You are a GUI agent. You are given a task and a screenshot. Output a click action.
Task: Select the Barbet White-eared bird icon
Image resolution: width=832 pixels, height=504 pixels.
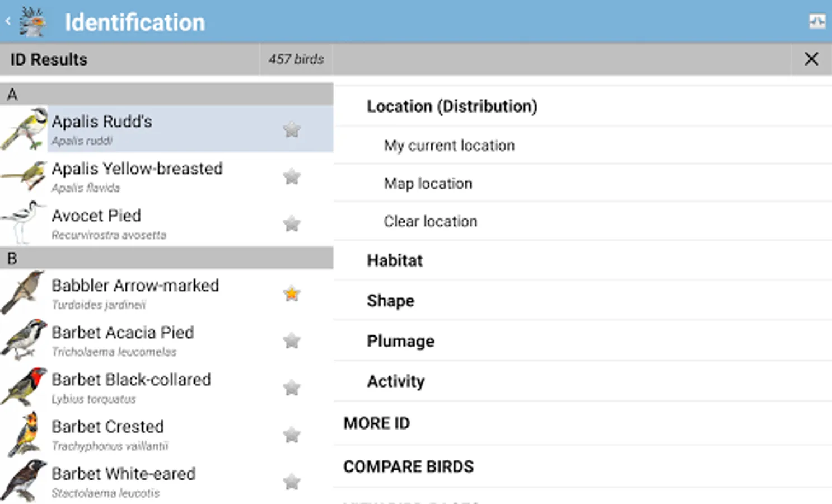click(24, 480)
